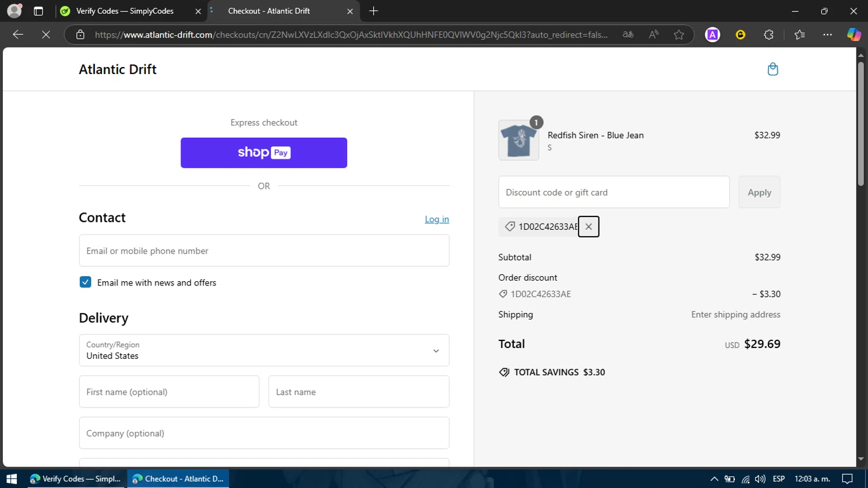Focus the Discount code or gift card field
Image resolution: width=868 pixels, height=488 pixels.
click(614, 192)
